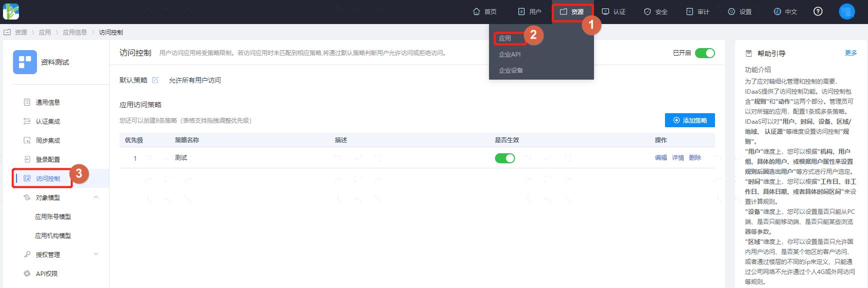
Task: Open the 审计 top menu
Action: [698, 12]
